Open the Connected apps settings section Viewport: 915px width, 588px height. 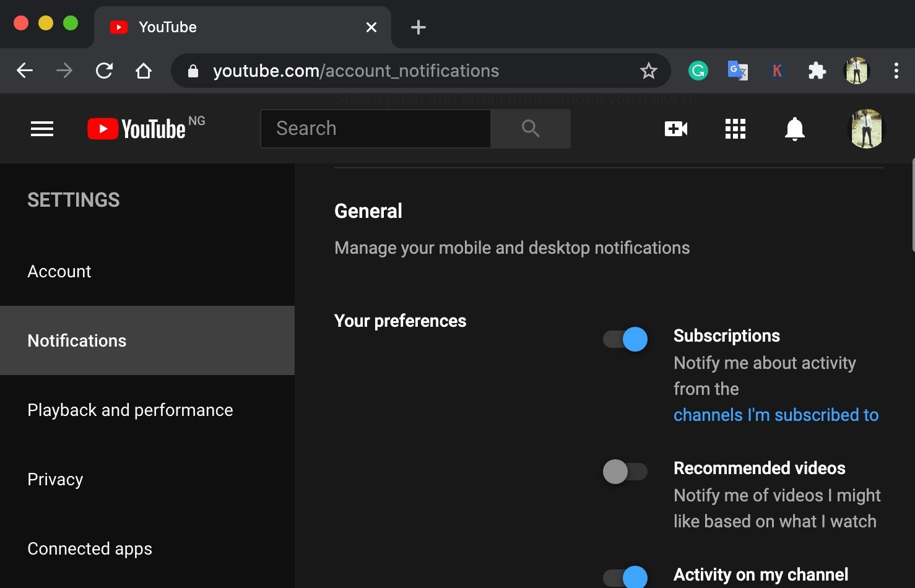pos(90,548)
